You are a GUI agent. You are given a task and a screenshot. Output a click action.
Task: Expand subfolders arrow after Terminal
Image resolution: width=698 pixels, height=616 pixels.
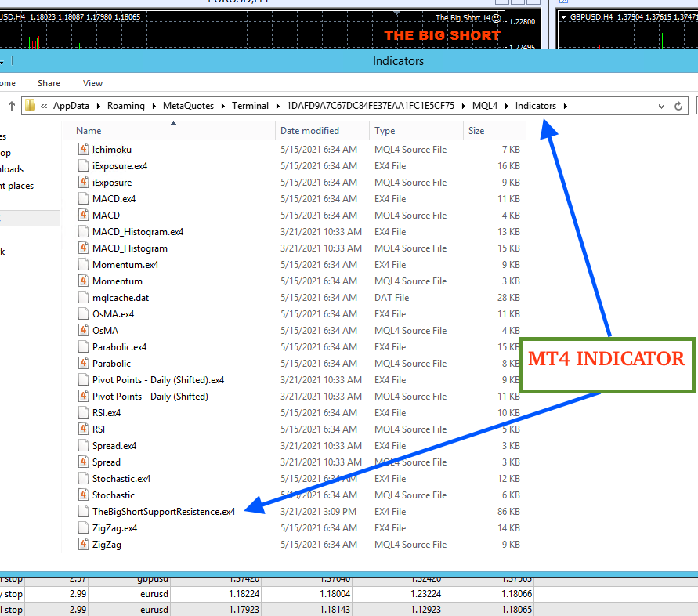[x=278, y=106]
